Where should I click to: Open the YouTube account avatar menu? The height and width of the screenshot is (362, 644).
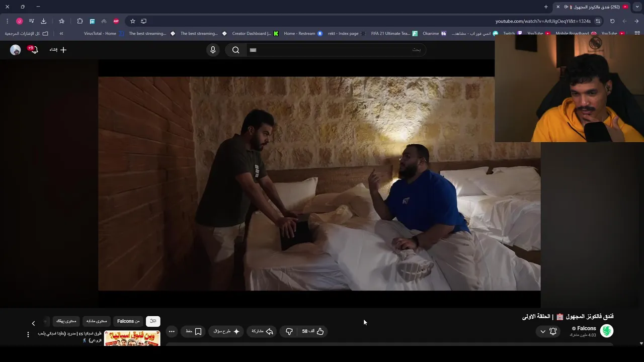pos(16,50)
